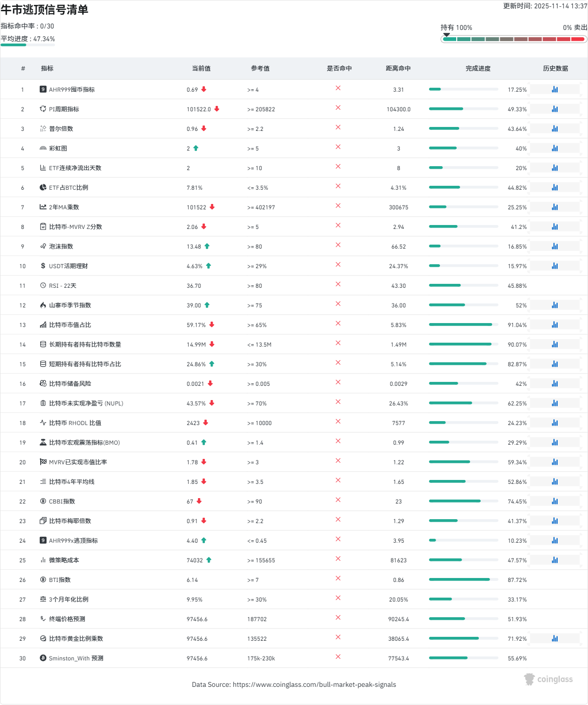Click the coinglass logo watermark
588x705 pixels.
[548, 679]
